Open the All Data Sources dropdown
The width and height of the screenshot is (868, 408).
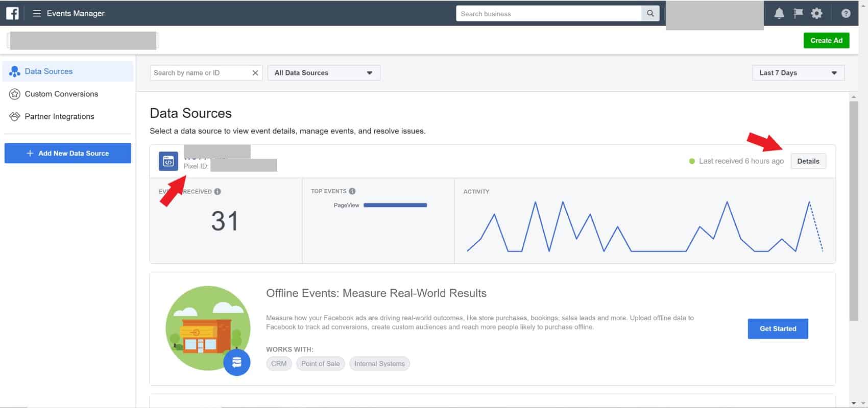[324, 73]
